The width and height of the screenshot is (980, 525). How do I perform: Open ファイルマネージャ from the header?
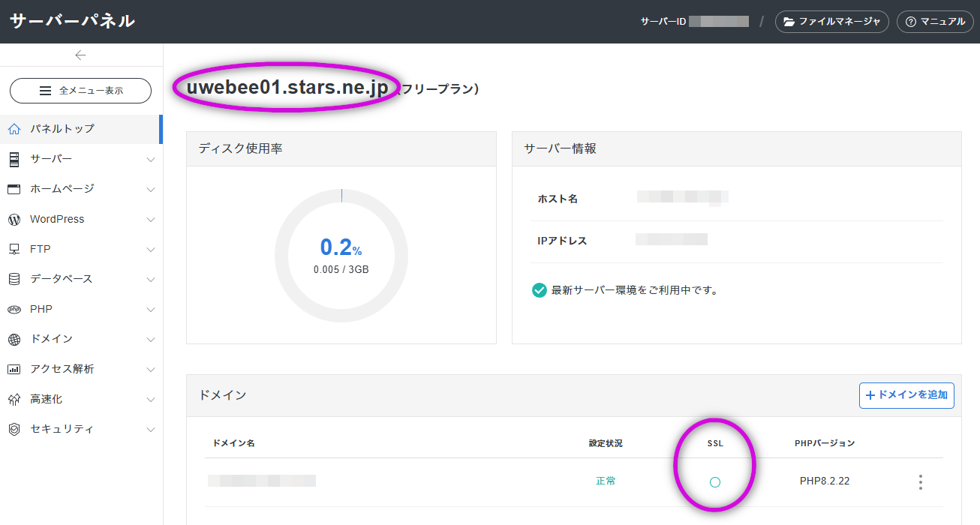(x=832, y=22)
